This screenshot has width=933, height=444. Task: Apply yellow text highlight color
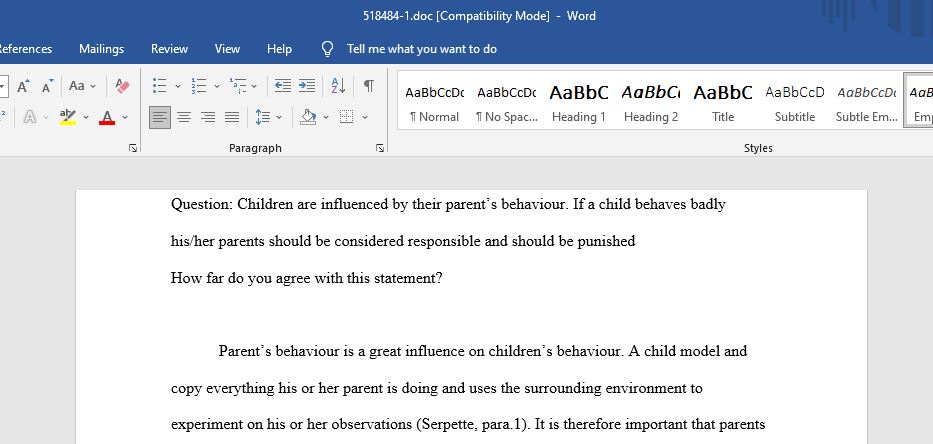68,117
